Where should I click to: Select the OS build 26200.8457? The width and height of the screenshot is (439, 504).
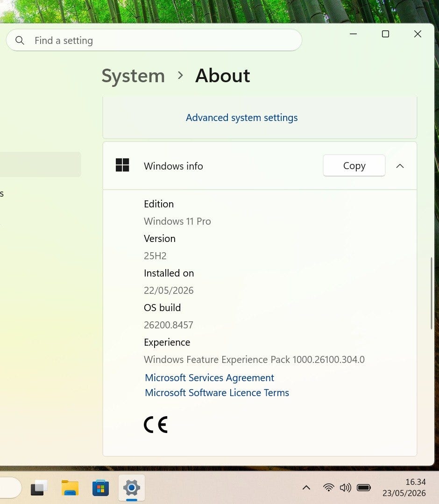(x=169, y=325)
